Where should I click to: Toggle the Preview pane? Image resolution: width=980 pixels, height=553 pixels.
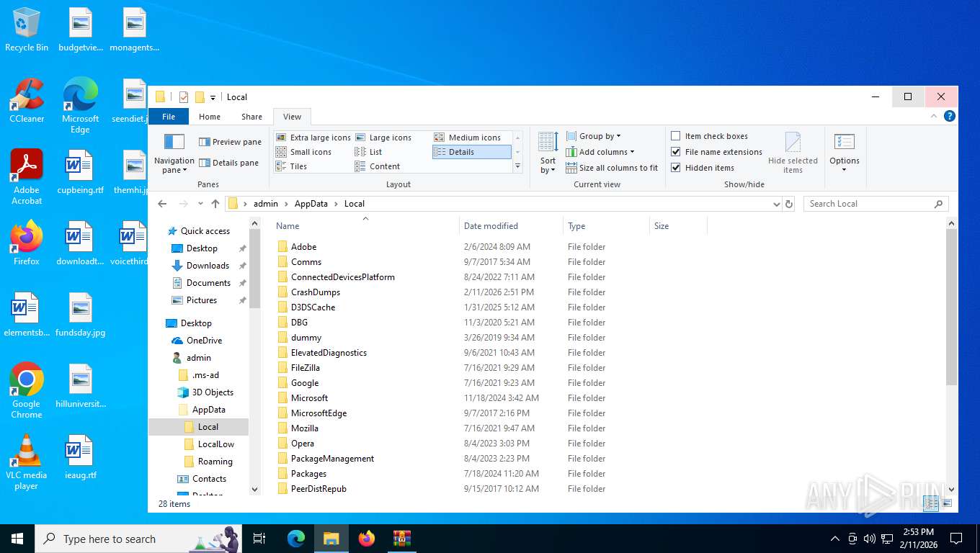[230, 142]
